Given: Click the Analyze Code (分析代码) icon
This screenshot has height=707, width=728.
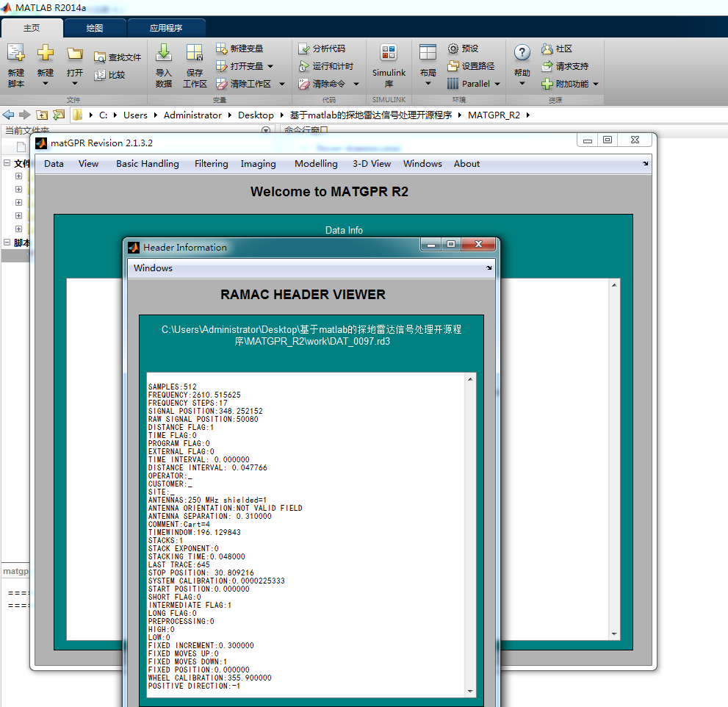Looking at the screenshot, I should point(304,49).
